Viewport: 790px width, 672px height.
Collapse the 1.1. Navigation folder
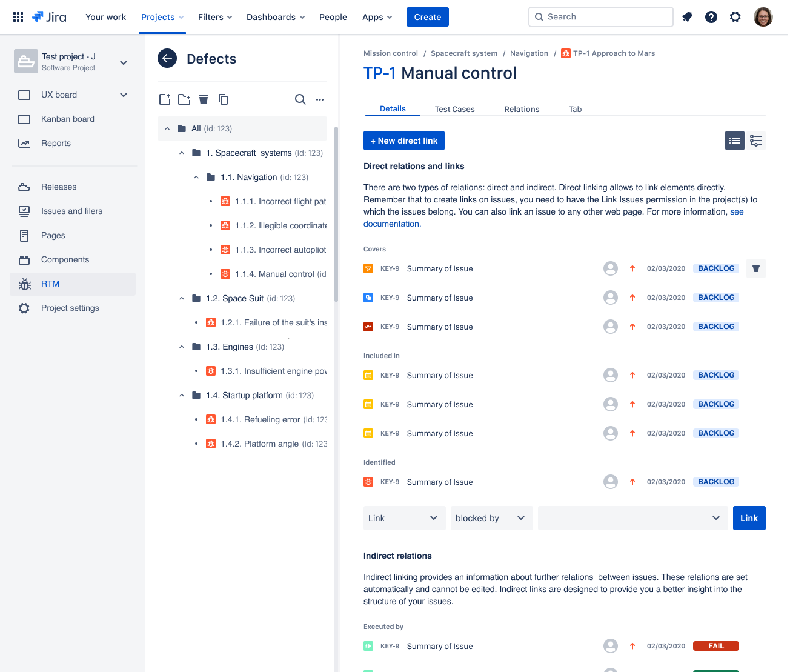(x=196, y=177)
